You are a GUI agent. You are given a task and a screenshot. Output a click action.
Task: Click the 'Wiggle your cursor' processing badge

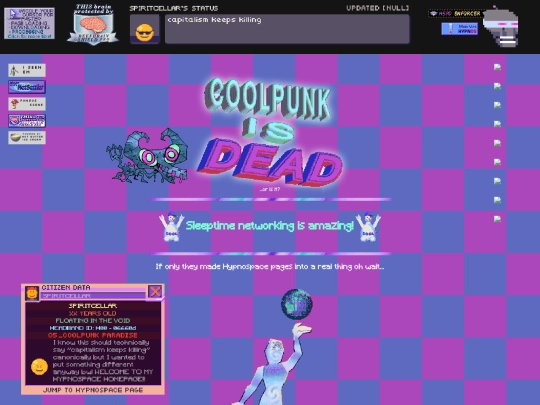coord(29,23)
